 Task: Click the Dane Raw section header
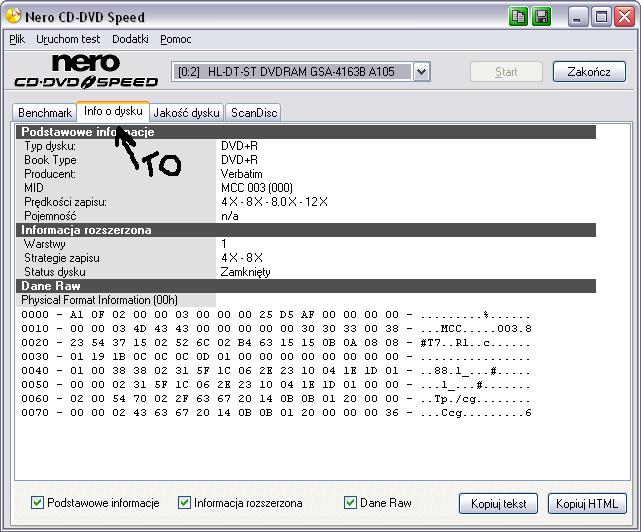(x=306, y=286)
